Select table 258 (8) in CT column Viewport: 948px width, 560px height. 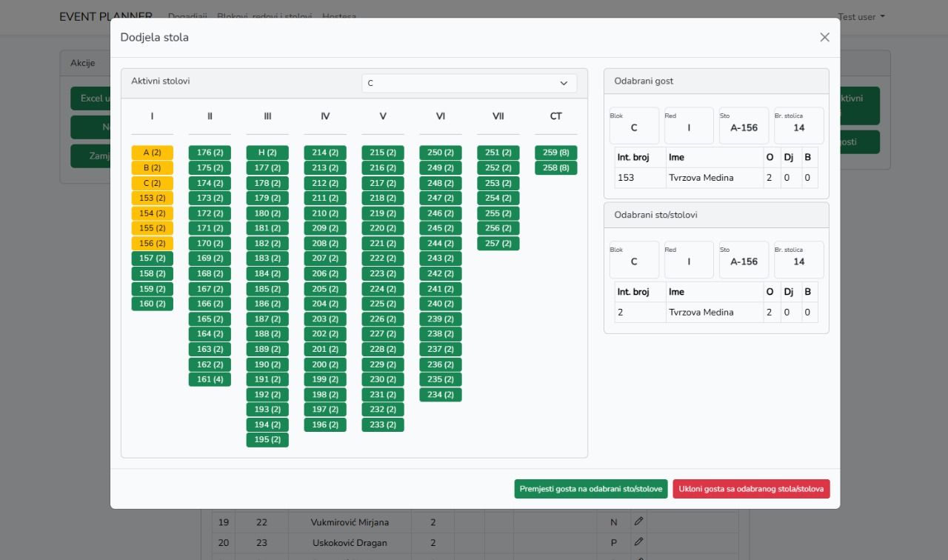tap(555, 168)
